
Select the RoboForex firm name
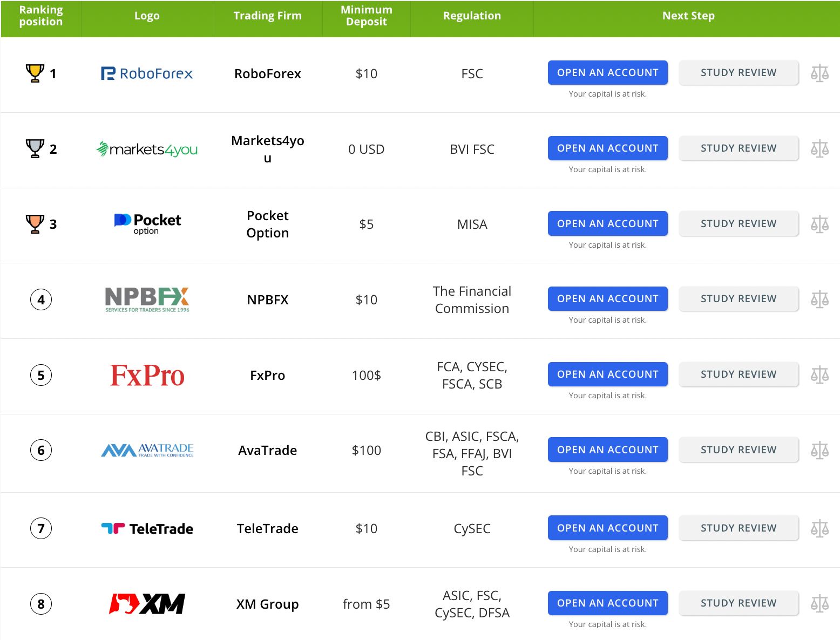click(x=267, y=73)
